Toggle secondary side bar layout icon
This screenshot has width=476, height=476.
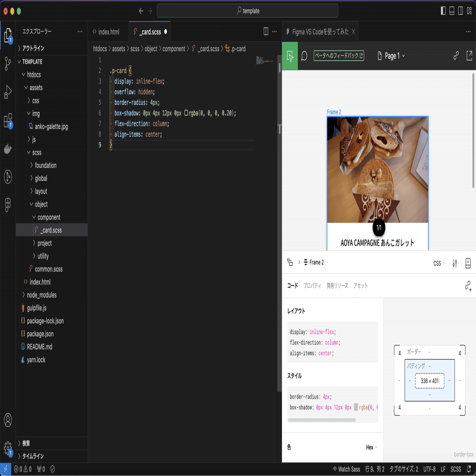click(x=461, y=11)
